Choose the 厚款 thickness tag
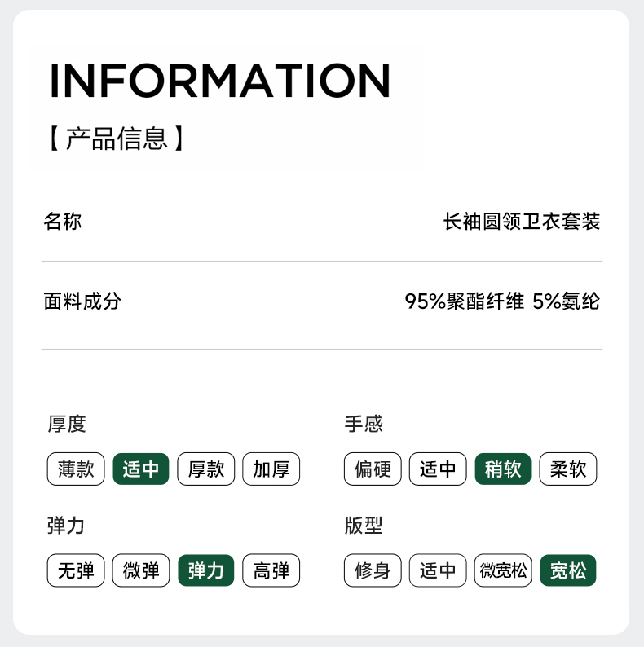The width and height of the screenshot is (644, 647). tap(206, 469)
